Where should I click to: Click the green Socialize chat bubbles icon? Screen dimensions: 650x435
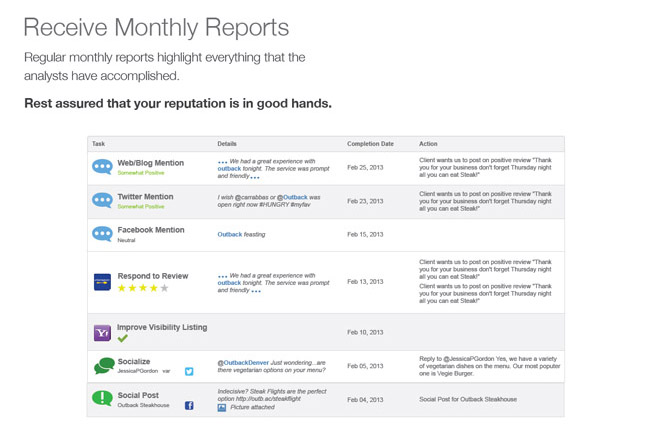(x=104, y=366)
